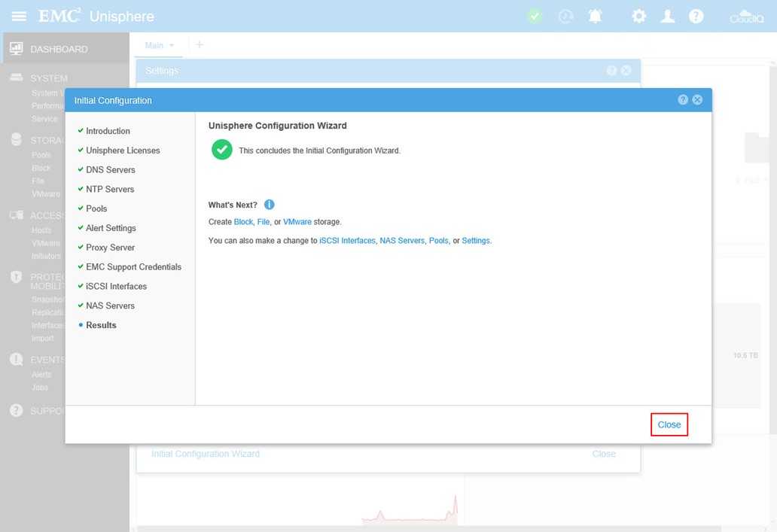Open help from the top bar question mark
This screenshot has height=532, width=777.
click(696, 17)
